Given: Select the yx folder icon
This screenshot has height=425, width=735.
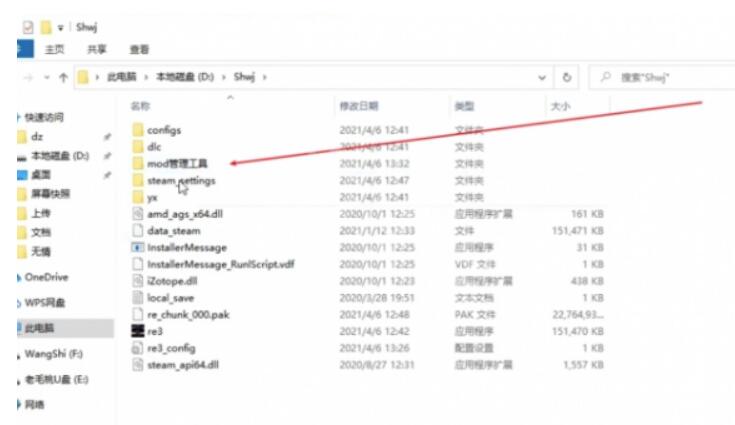Looking at the screenshot, I should [137, 197].
